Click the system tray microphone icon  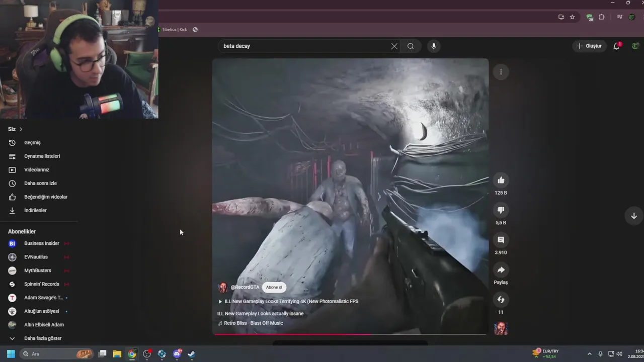point(600,354)
